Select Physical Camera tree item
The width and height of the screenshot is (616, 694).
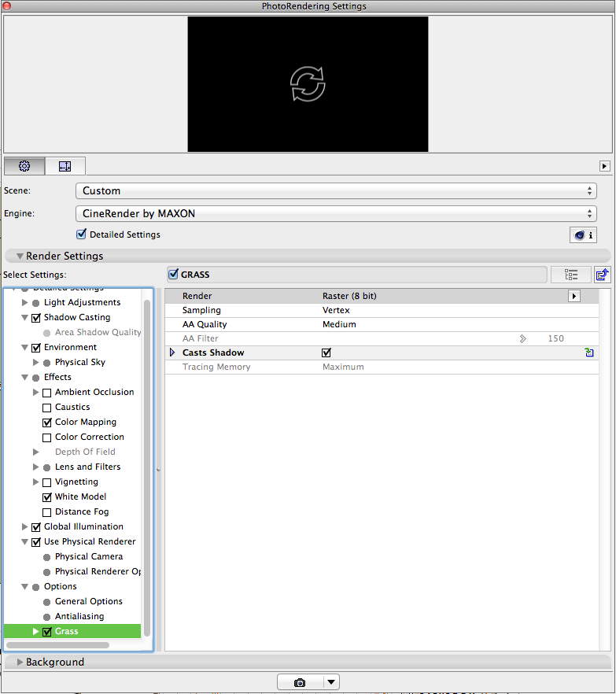point(89,556)
